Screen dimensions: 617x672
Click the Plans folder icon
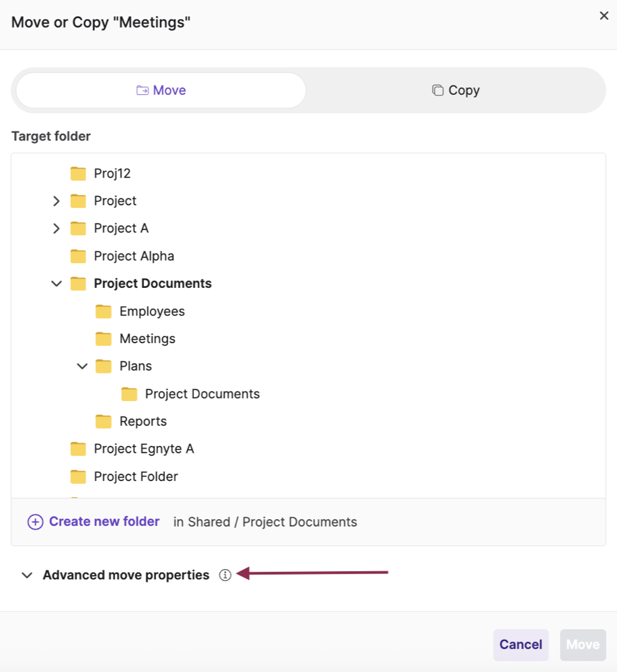(x=104, y=366)
